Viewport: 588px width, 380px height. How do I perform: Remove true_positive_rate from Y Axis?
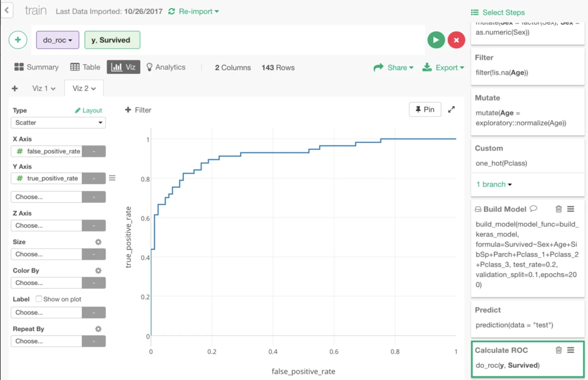94,178
